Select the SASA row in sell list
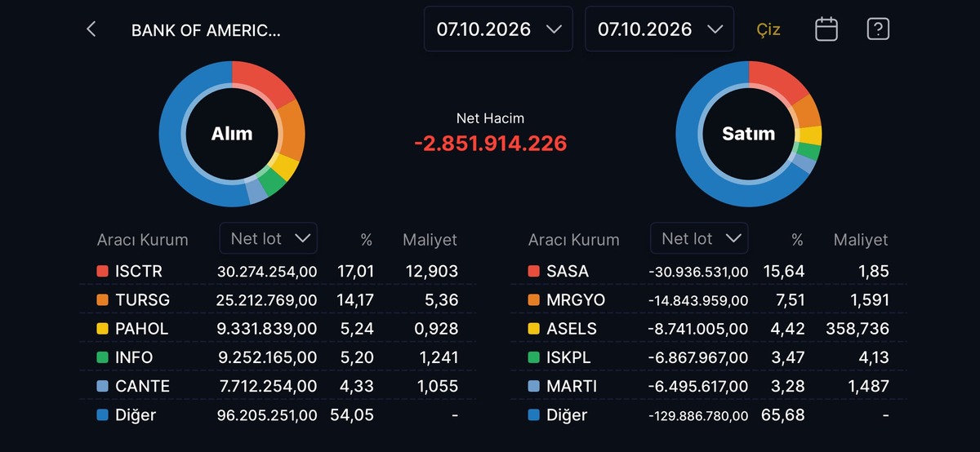 (709, 271)
